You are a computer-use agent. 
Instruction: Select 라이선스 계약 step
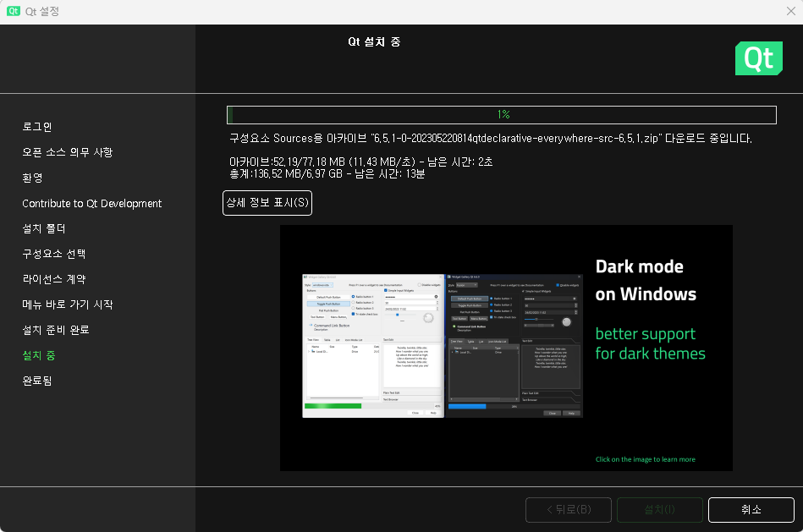click(54, 279)
